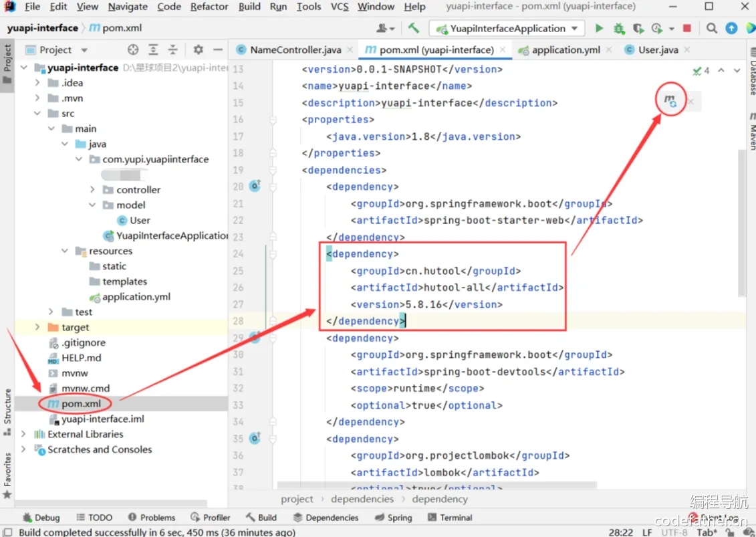The width and height of the screenshot is (756, 537).
Task: Click cursor position 28:22 in status bar
Action: coord(620,532)
